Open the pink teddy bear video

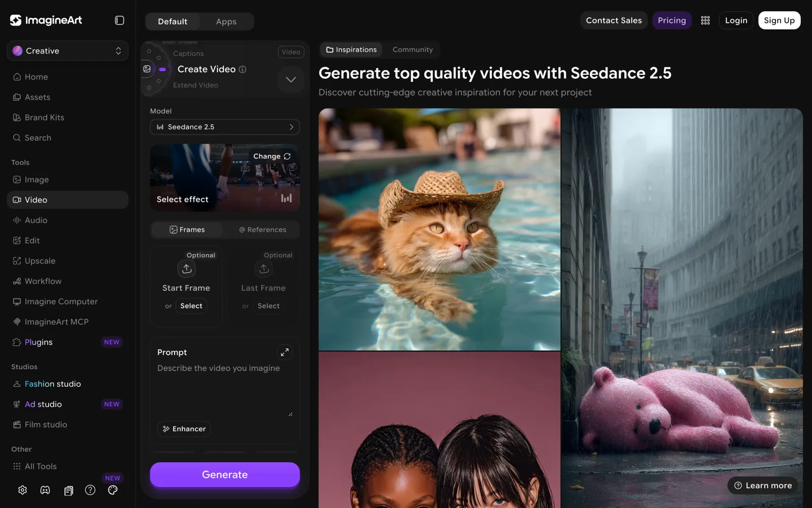point(682,308)
